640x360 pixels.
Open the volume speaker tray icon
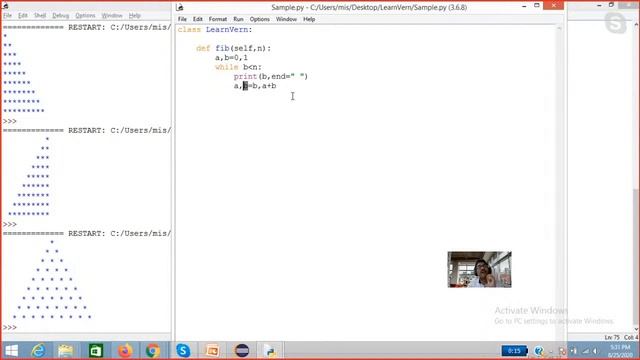click(x=596, y=351)
